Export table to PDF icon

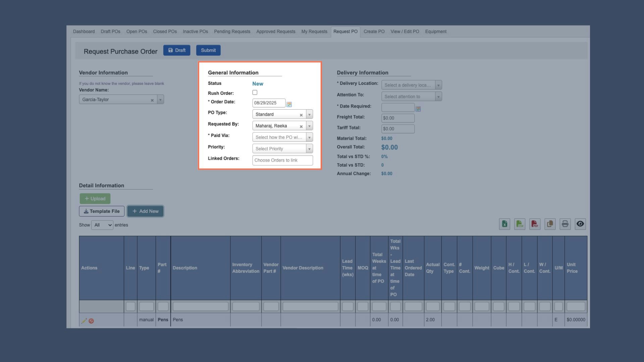(535, 224)
